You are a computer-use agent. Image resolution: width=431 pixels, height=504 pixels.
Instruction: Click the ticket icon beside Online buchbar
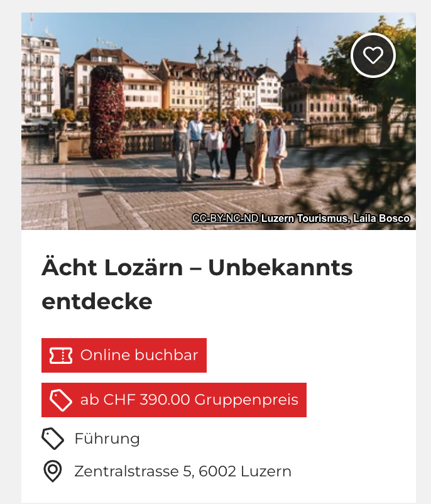61,356
